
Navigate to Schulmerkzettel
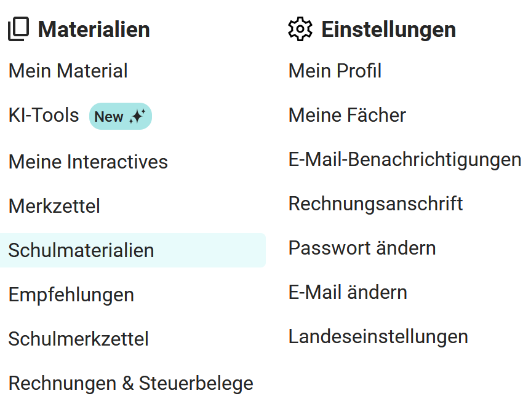coord(78,339)
